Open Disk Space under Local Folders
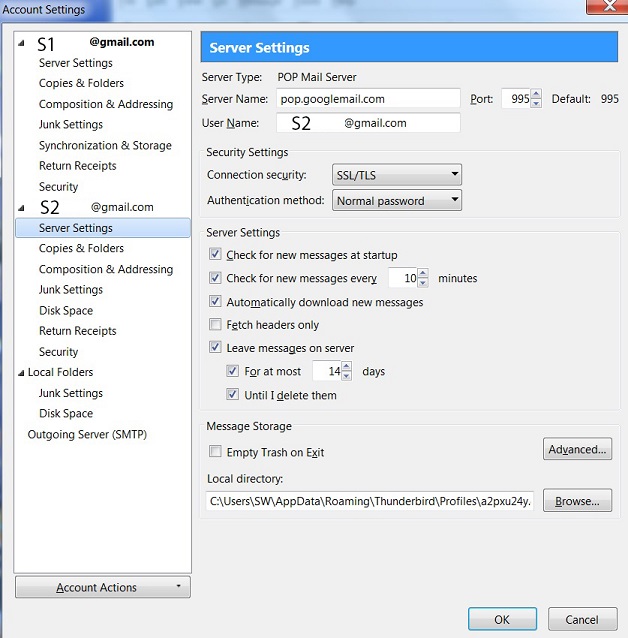This screenshot has width=628, height=638. (66, 413)
